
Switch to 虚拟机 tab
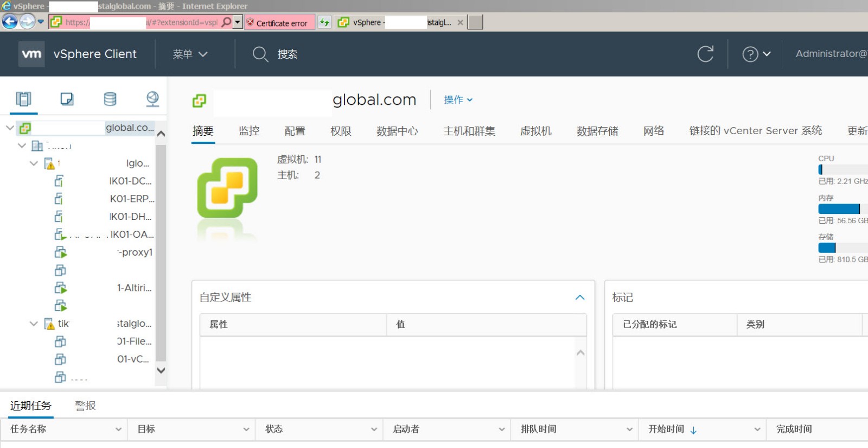(x=536, y=131)
